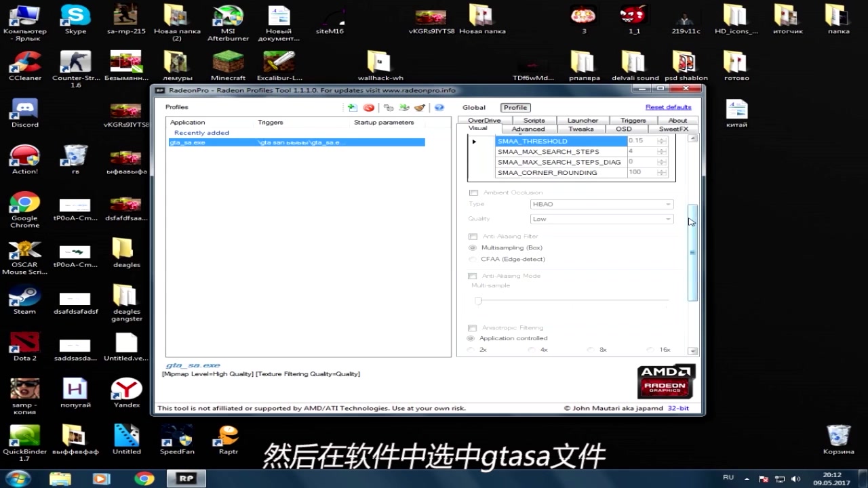Open Discord desktop shortcut
The height and width of the screenshot is (488, 868).
point(25,113)
